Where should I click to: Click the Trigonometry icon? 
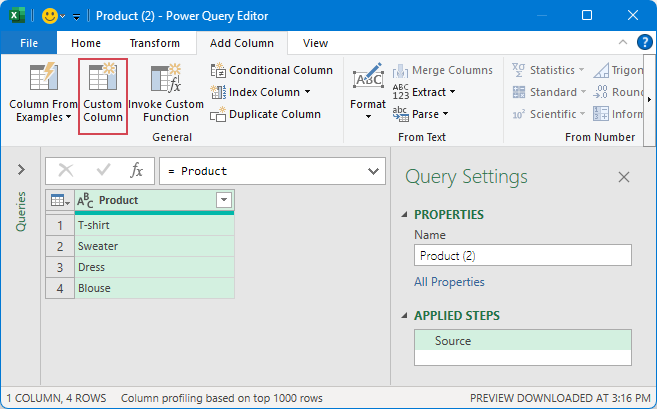pyautogui.click(x=601, y=70)
